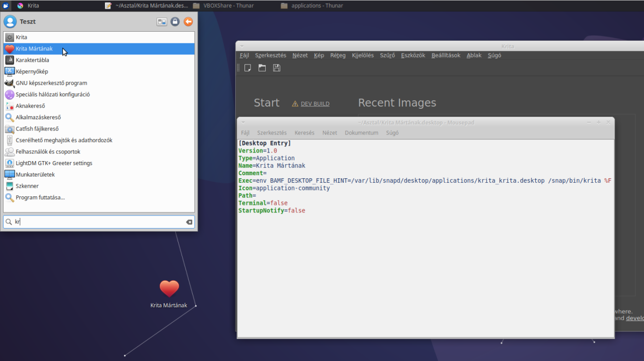Open the Mousepad window menu arrow in the titlebar
Screen dimensions: 644x361
pyautogui.click(x=243, y=122)
